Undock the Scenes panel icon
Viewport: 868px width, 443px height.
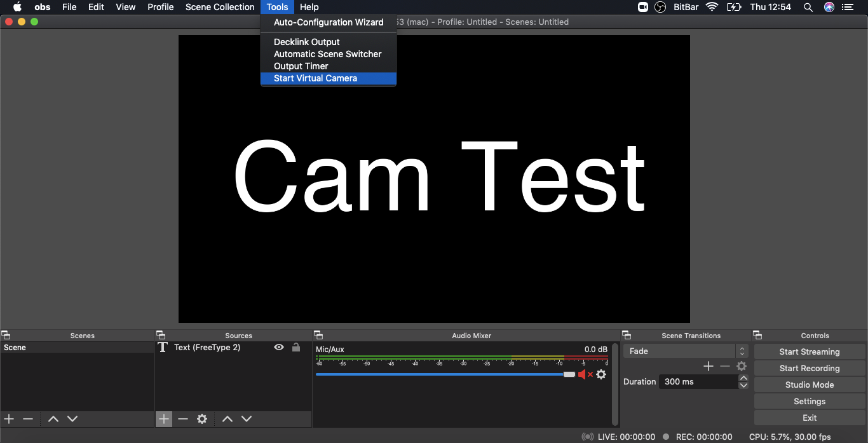click(5, 335)
